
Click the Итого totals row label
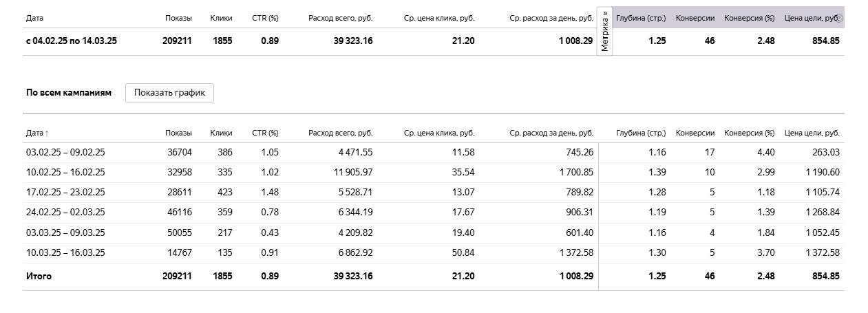tap(39, 276)
